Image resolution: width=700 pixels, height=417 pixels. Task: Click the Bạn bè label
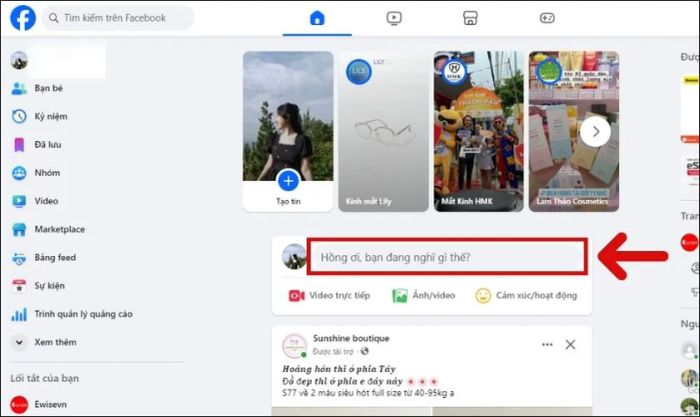49,88
